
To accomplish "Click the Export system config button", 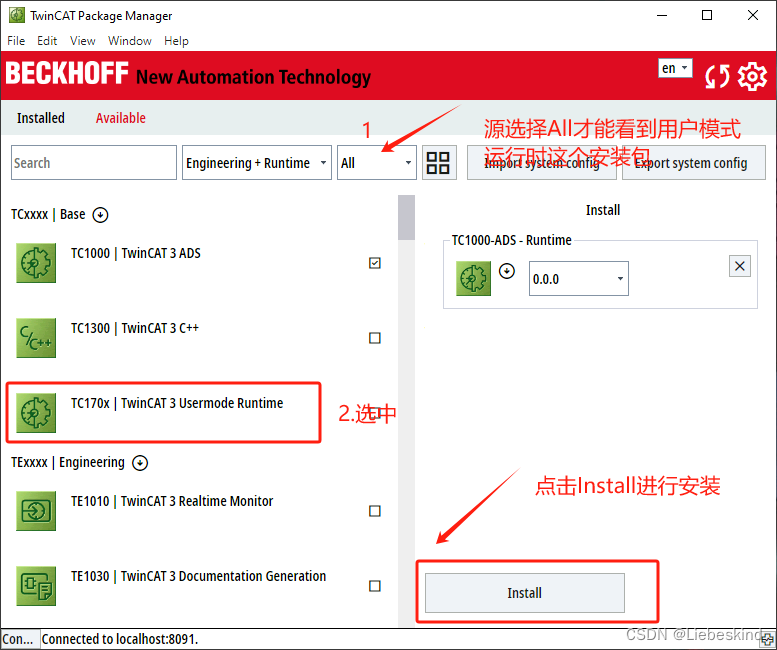I will click(694, 162).
